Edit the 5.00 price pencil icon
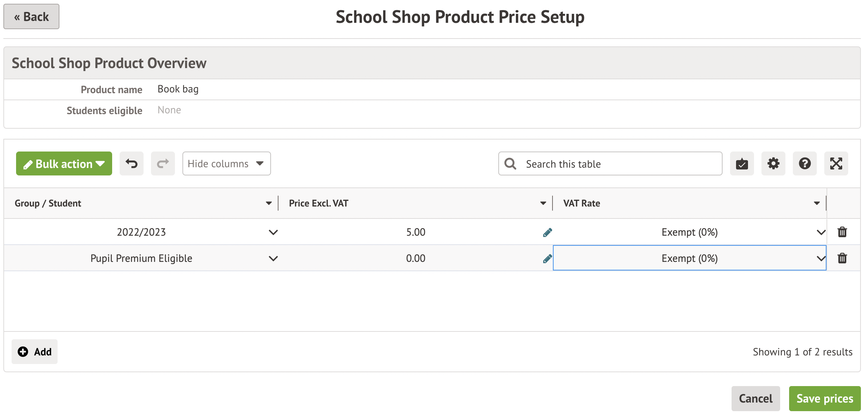Viewport: 868px width, 419px height. pyautogui.click(x=547, y=232)
